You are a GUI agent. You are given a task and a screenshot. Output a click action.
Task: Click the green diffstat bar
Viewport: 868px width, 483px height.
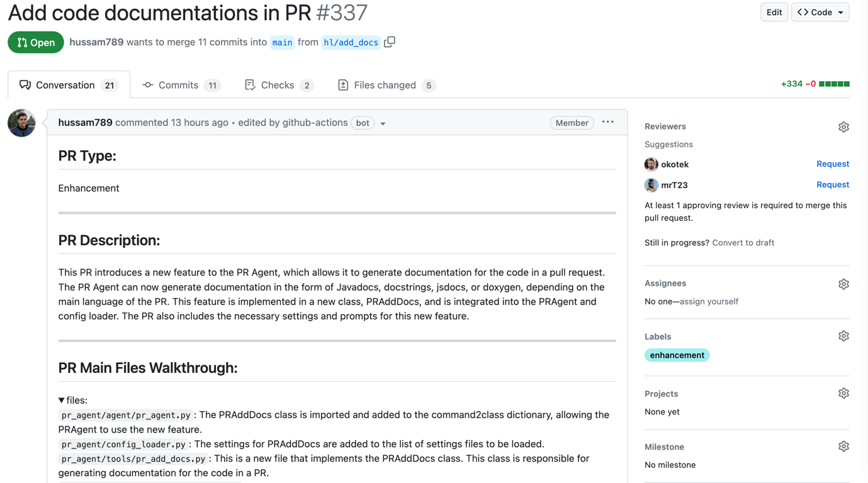point(834,84)
